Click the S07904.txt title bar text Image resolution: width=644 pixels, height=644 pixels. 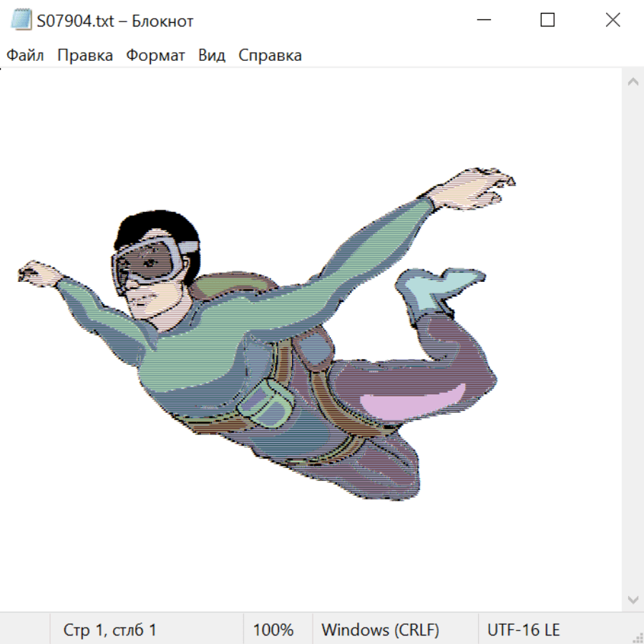click(x=114, y=21)
